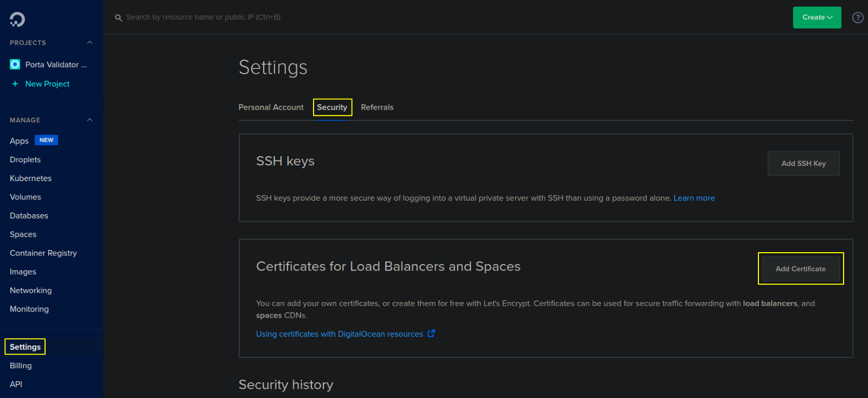The height and width of the screenshot is (398, 868).
Task: Click the Add SSH Key button
Action: click(803, 163)
